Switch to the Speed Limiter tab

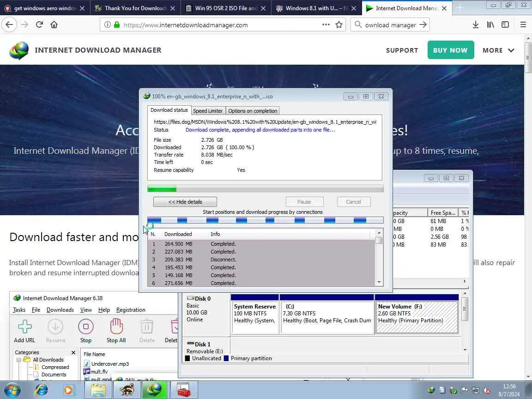coord(208,111)
